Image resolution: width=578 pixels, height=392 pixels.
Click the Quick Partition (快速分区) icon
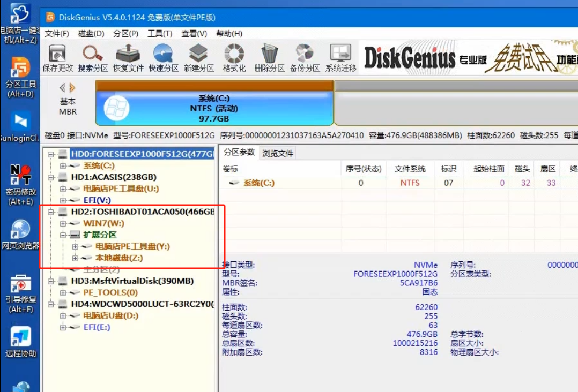163,58
